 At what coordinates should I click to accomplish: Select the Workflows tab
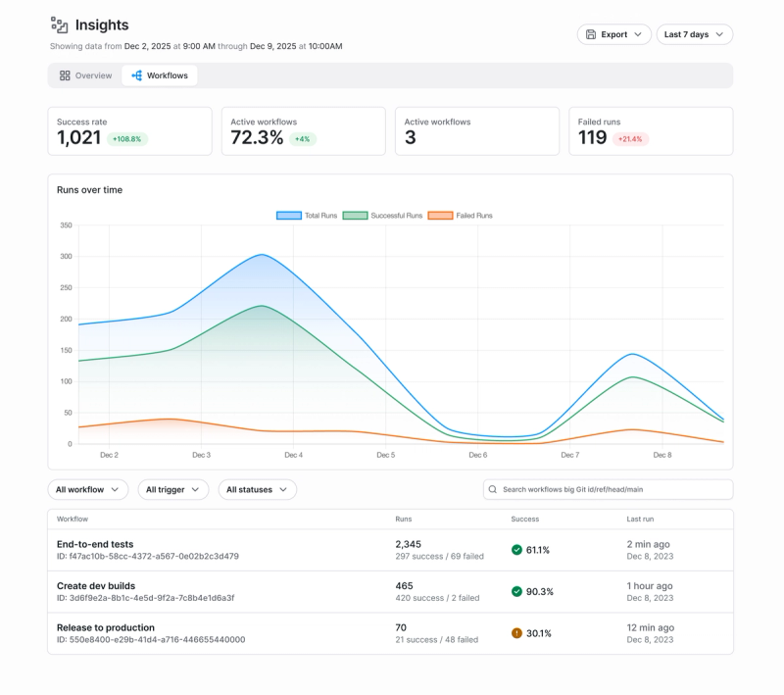[159, 74]
